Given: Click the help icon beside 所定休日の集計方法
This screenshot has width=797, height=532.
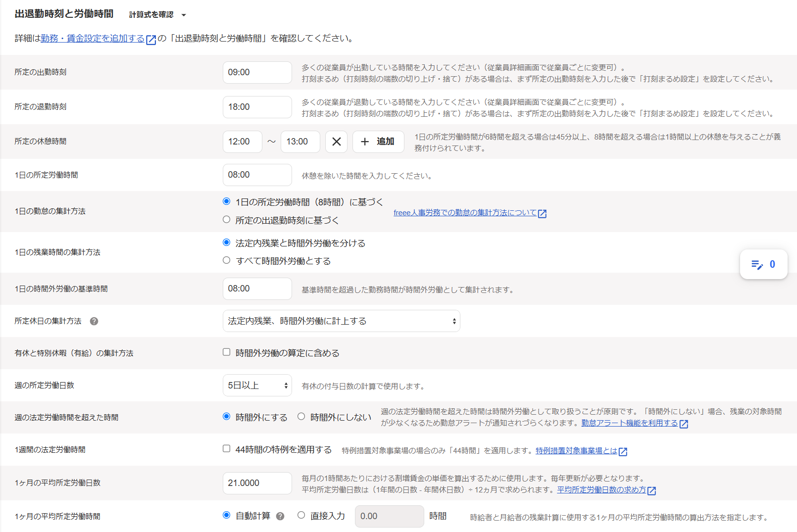Looking at the screenshot, I should tap(94, 321).
